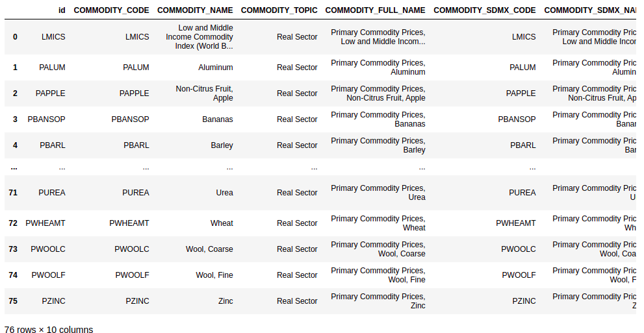This screenshot has height=333, width=644.
Task: Click the COMMODITY_CODE column header
Action: [x=111, y=10]
